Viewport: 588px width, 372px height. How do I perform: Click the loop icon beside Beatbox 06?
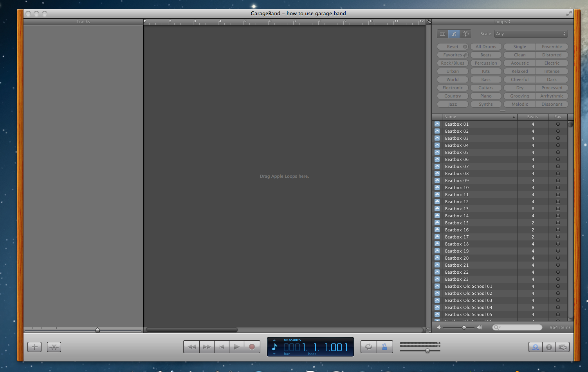tap(437, 159)
